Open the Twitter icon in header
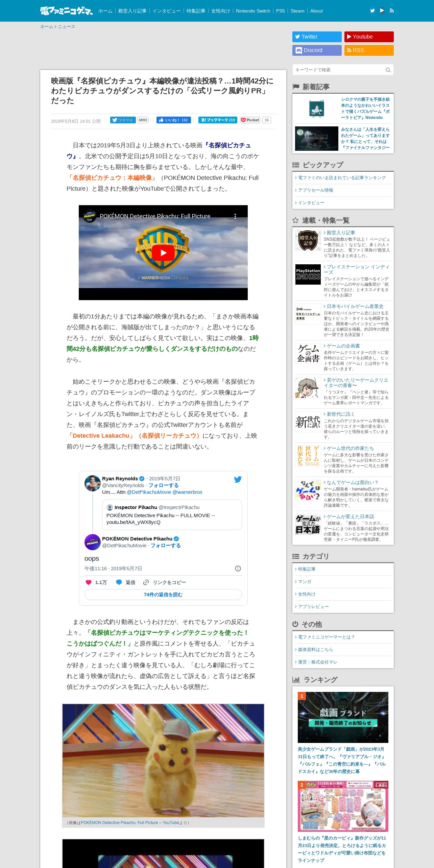Viewport: 434px width, 868px height. pyautogui.click(x=372, y=10)
